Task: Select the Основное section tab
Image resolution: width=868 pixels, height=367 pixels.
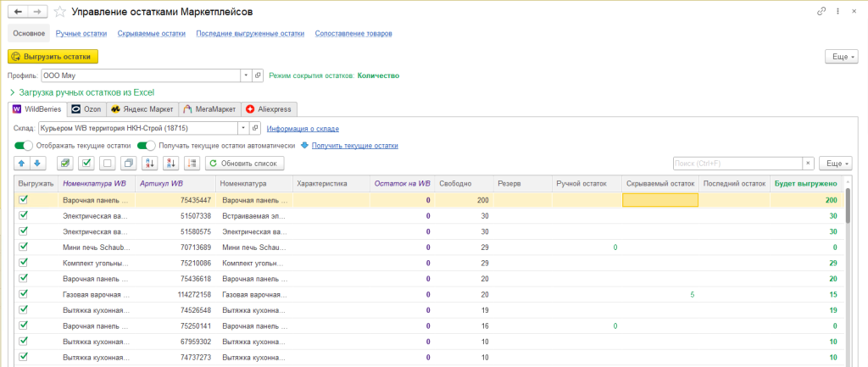Action: (x=29, y=33)
